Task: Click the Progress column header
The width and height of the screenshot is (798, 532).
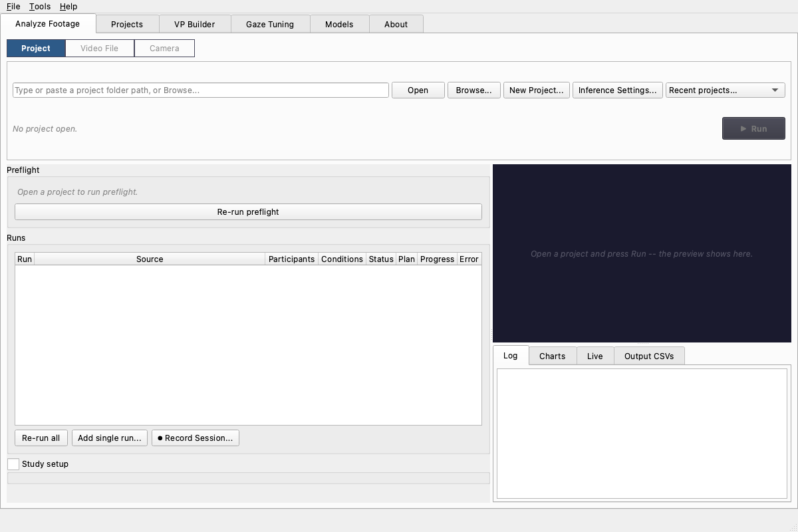Action: (x=437, y=259)
